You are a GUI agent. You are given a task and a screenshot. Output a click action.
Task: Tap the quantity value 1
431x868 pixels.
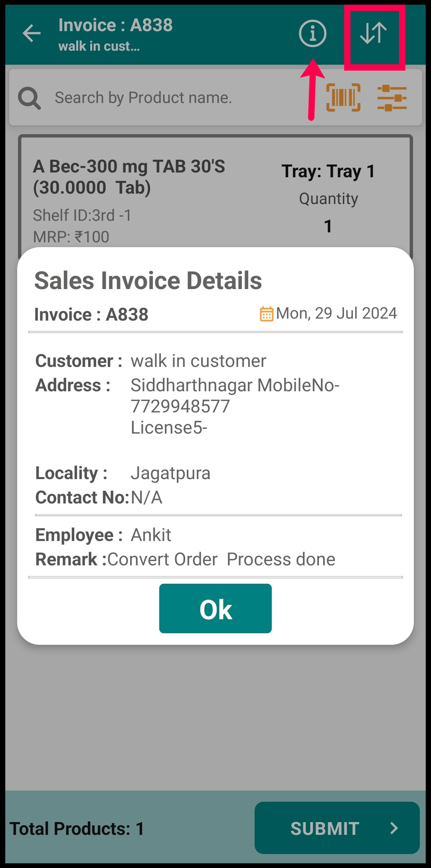328,226
